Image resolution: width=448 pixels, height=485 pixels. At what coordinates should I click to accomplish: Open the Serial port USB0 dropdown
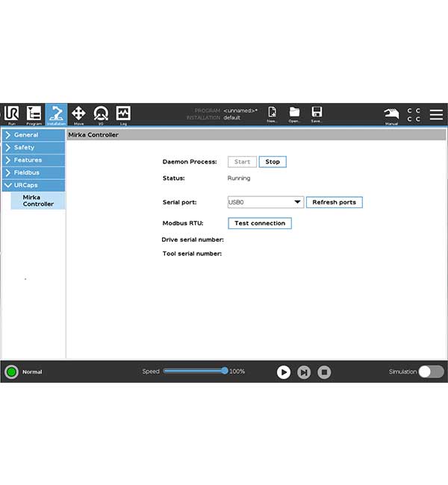[x=266, y=202]
